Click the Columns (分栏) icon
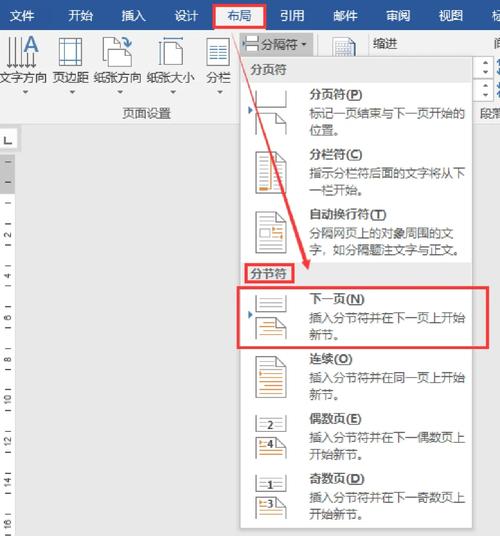The width and height of the screenshot is (500, 536). tap(218, 52)
